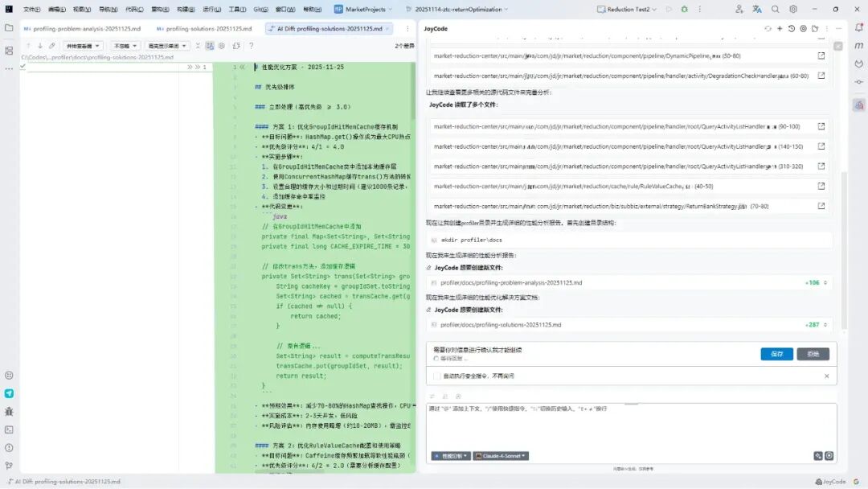Open Search Everywhere magnifier icon
The image size is (868, 489).
(775, 10)
